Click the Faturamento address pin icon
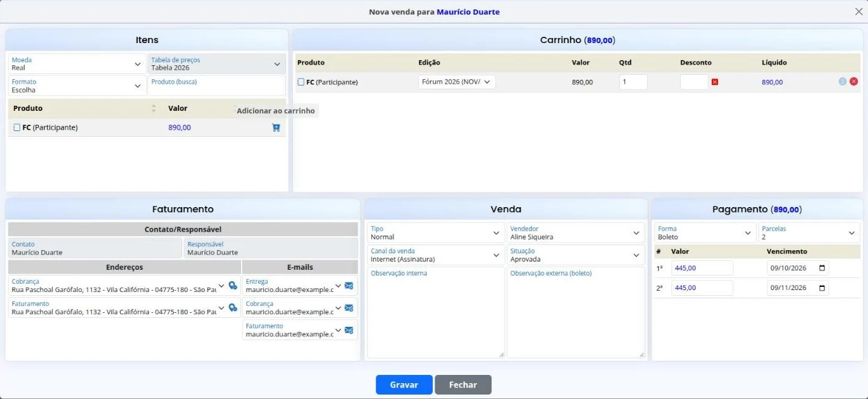 [233, 308]
